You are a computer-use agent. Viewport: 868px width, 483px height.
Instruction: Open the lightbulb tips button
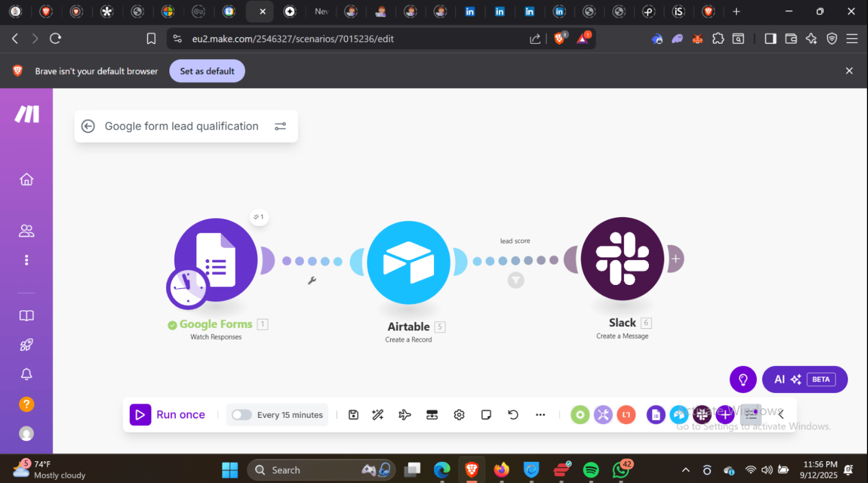(743, 379)
